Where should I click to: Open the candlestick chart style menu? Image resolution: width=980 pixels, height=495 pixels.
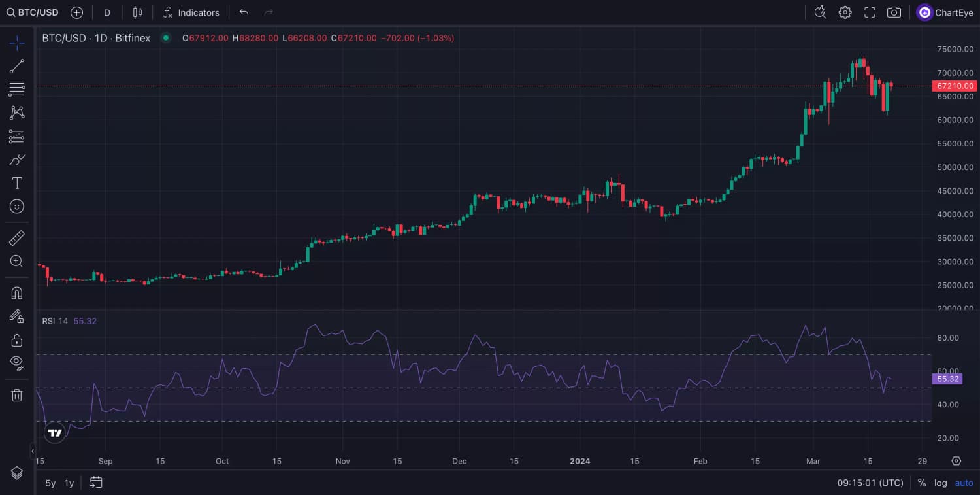[x=137, y=12]
